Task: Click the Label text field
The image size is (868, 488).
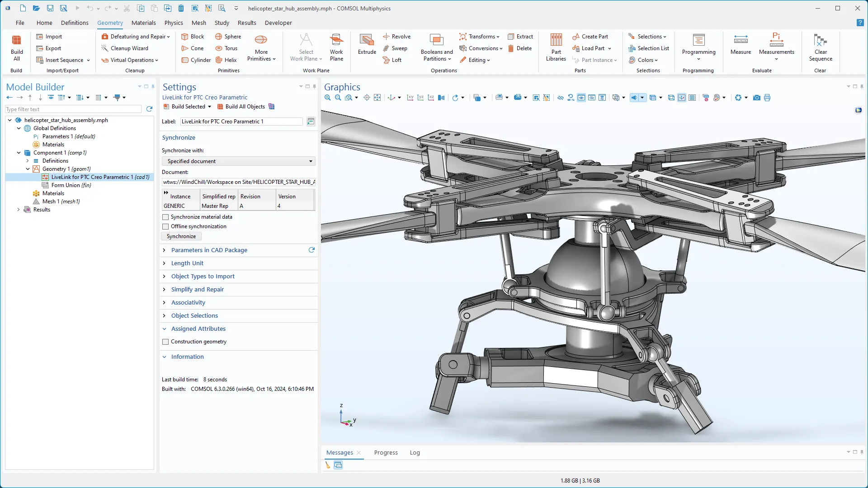Action: tap(241, 122)
